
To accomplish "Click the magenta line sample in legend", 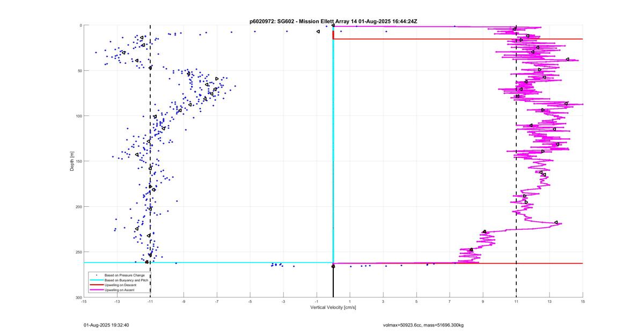I will click(x=96, y=290).
